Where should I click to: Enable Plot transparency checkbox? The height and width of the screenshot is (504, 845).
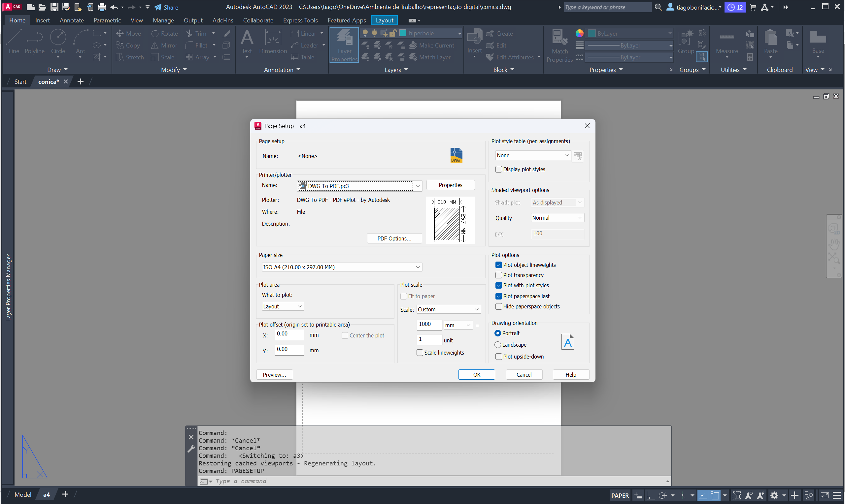point(498,275)
